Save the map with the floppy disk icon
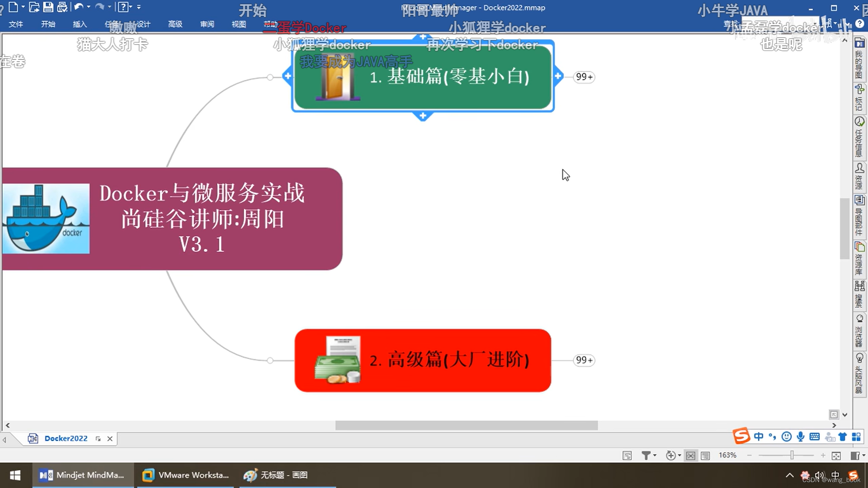This screenshot has width=868, height=488. pos(48,7)
